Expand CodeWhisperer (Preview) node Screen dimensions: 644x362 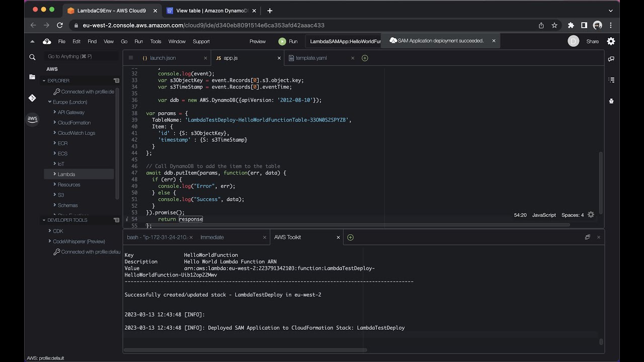50,241
